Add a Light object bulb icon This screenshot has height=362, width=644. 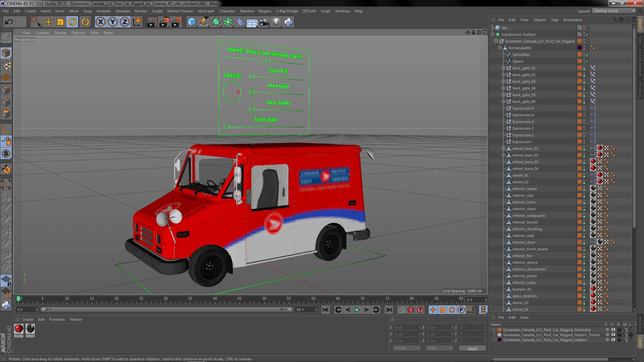(x=276, y=22)
